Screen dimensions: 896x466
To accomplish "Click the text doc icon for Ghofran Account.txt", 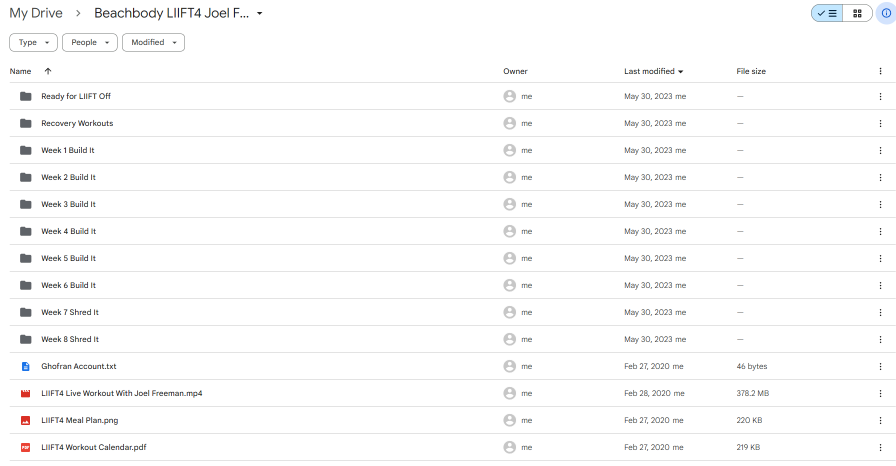I will [26, 367].
